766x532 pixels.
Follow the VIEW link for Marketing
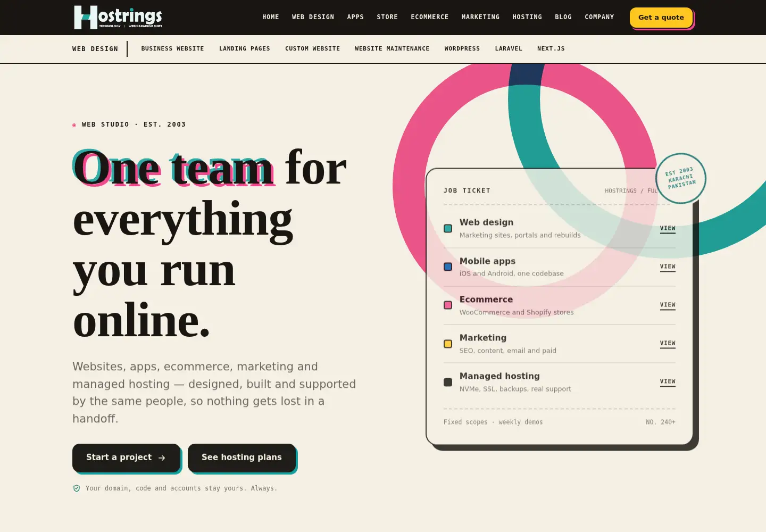point(668,344)
